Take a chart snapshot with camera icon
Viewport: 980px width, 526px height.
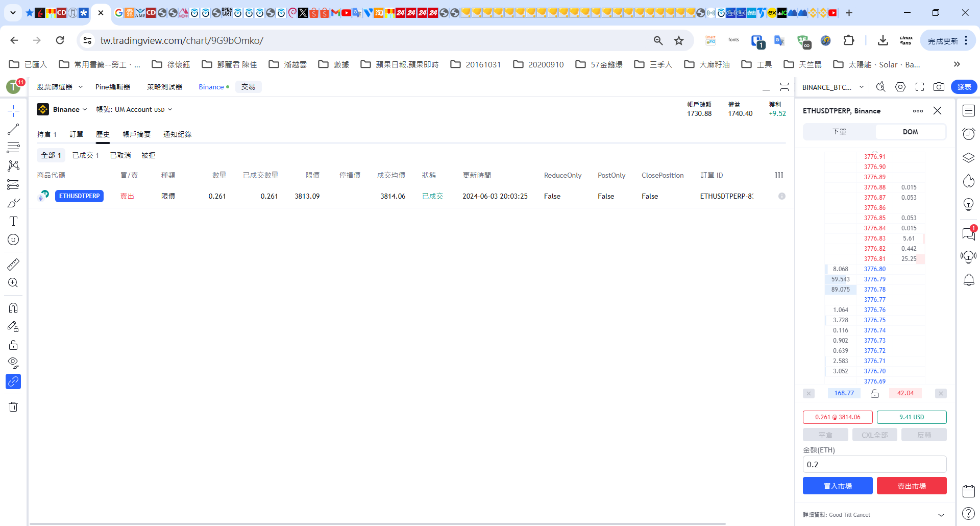pos(939,87)
